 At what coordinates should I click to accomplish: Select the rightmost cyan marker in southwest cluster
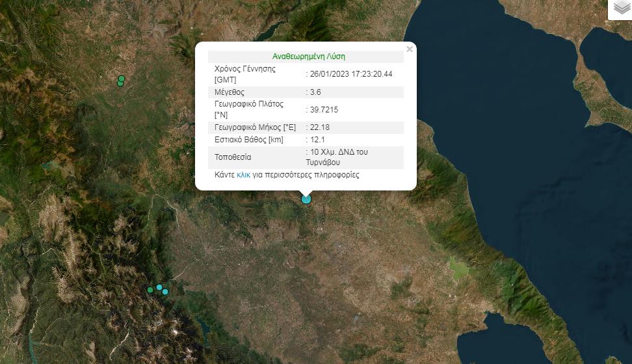[x=165, y=291]
